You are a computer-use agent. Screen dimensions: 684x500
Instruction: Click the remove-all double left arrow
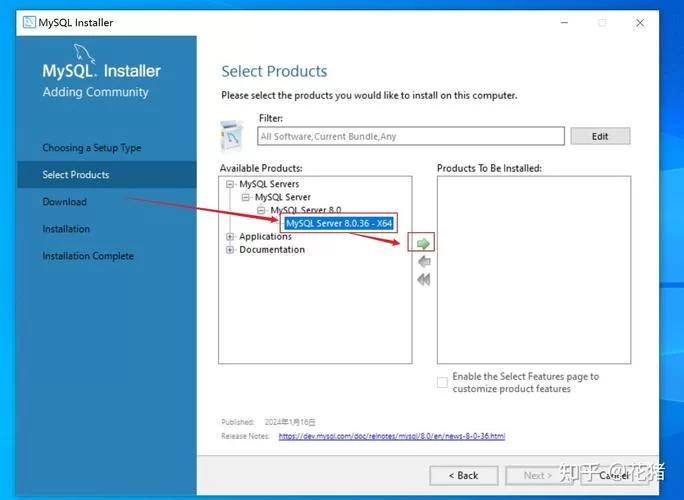tap(423, 279)
